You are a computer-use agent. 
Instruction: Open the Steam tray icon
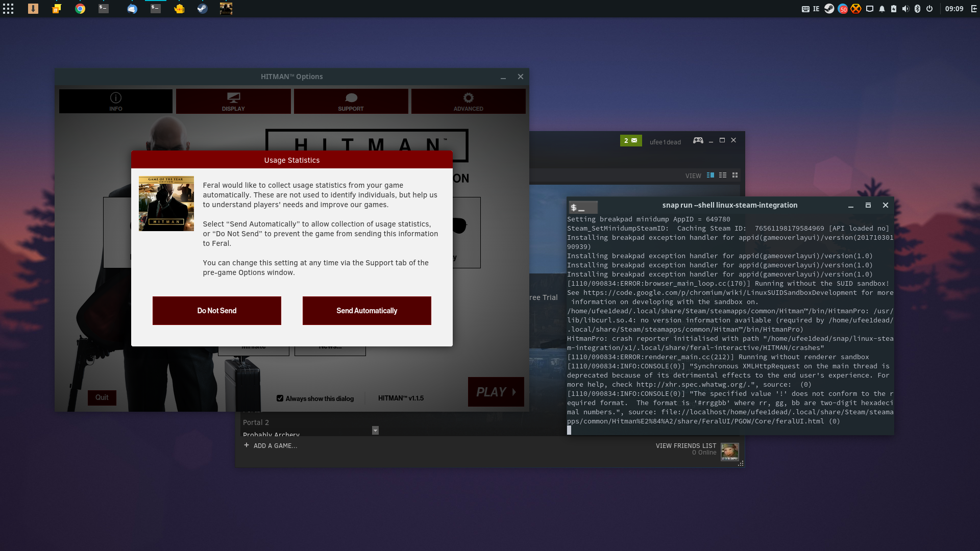pos(829,9)
